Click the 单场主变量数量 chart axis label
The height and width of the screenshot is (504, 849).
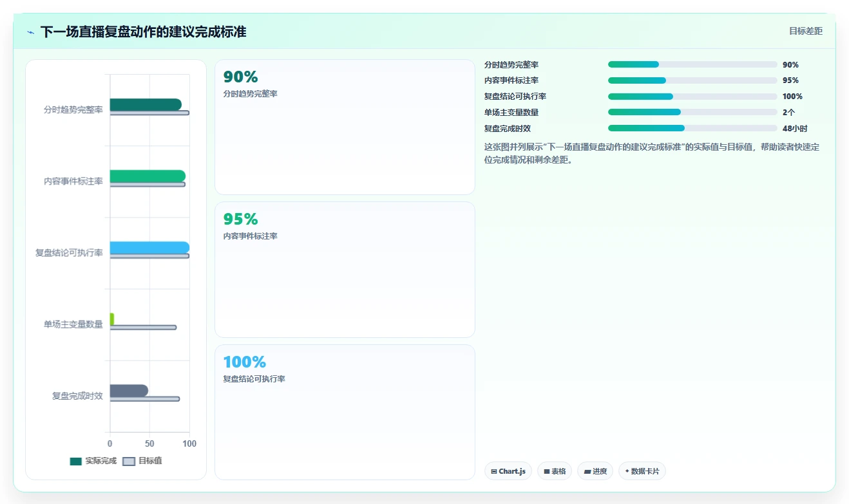tap(73, 324)
